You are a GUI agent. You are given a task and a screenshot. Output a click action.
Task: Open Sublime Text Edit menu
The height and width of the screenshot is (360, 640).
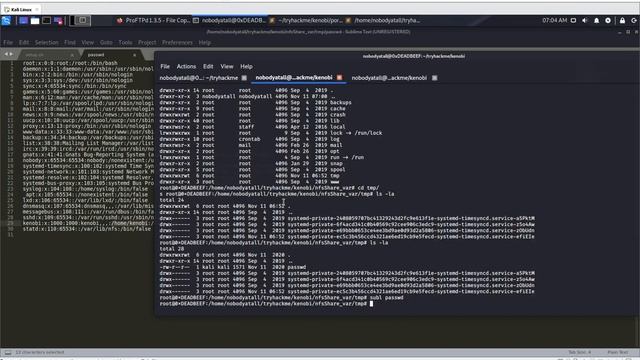click(x=24, y=42)
